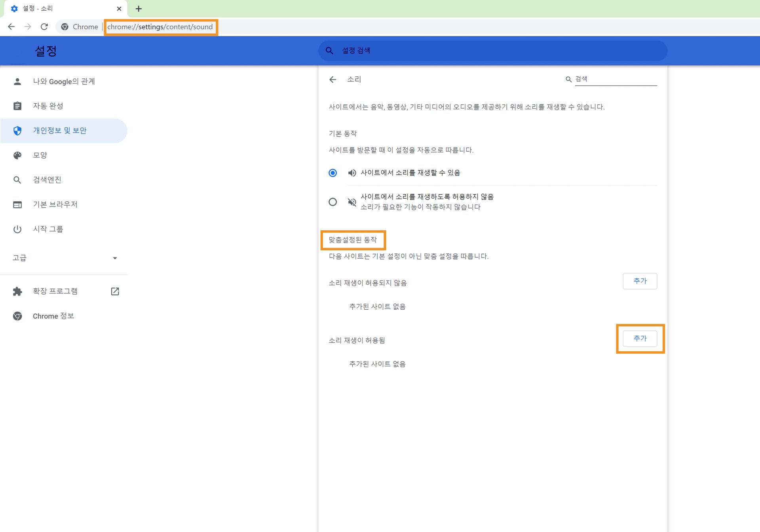Image resolution: width=760 pixels, height=532 pixels.
Task: Click 추가 next to 소리 재생이 허용됨
Action: point(640,338)
